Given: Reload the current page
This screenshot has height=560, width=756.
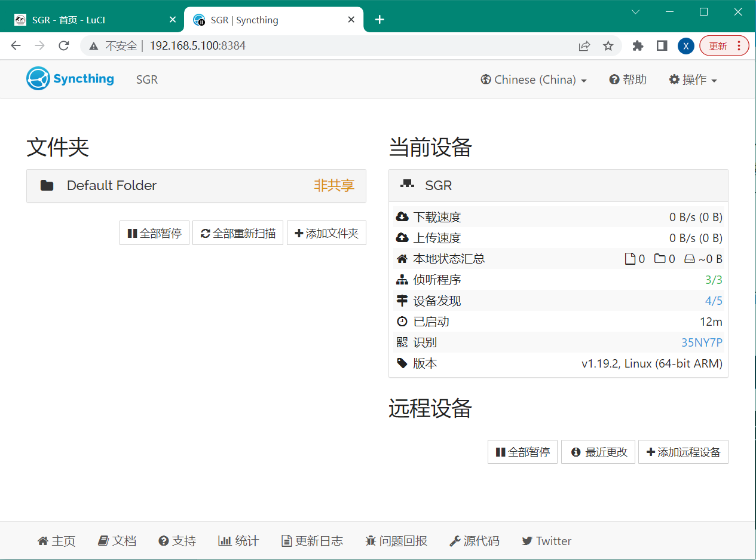Looking at the screenshot, I should [64, 46].
